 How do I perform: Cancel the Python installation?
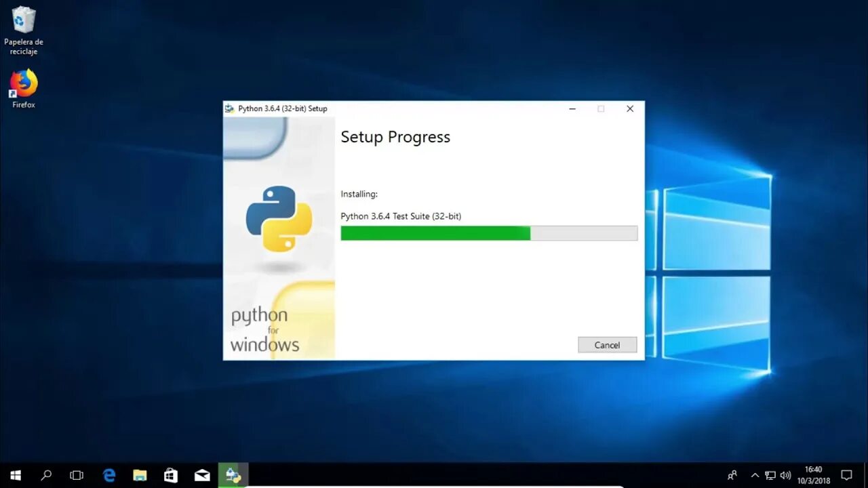tap(607, 345)
